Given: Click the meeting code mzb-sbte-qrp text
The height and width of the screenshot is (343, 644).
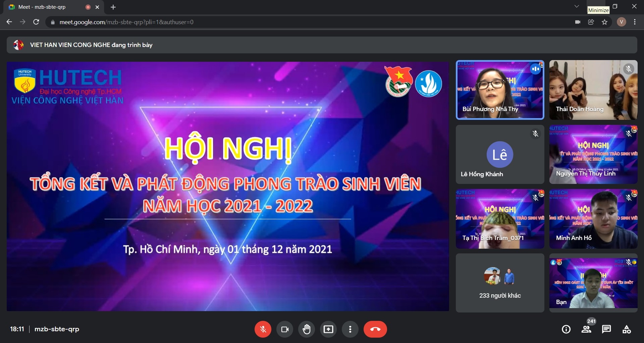Looking at the screenshot, I should pos(57,329).
